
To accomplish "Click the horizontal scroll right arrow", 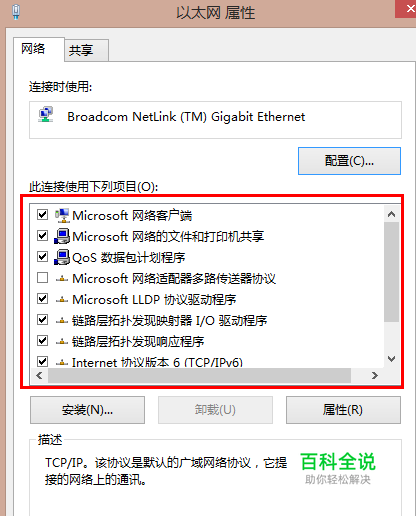I will point(375,376).
